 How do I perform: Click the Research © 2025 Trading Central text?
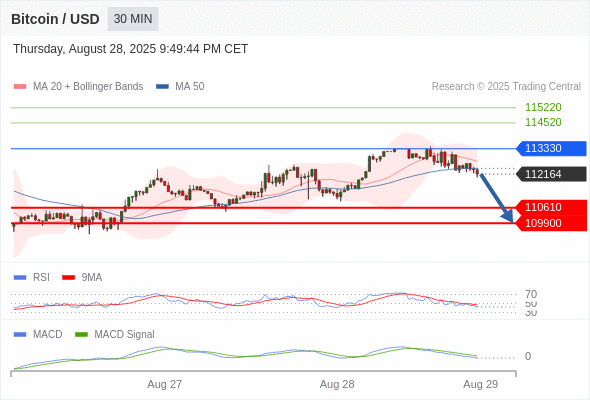pos(506,87)
